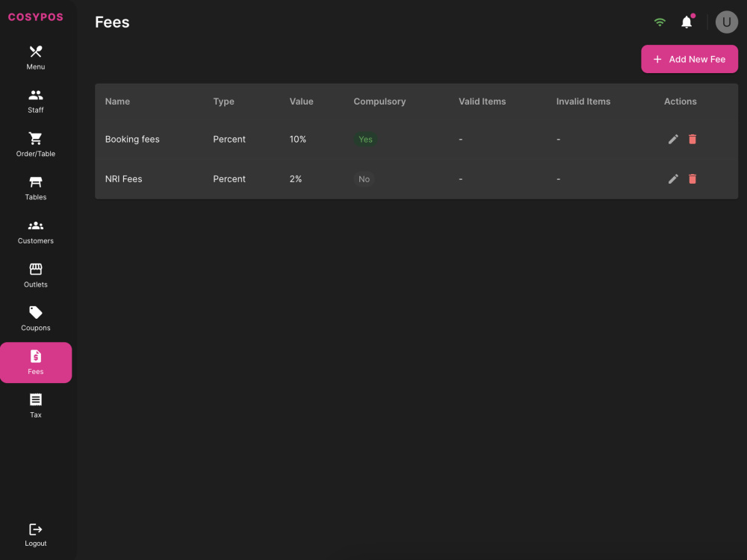Screen dimensions: 747x560
Task: Open the Outlets store icon
Action: click(x=36, y=269)
